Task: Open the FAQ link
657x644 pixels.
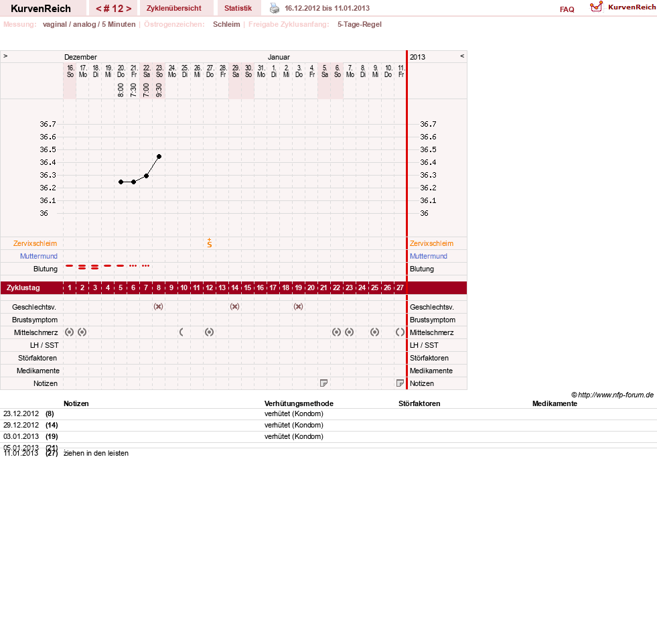Action: pyautogui.click(x=567, y=9)
